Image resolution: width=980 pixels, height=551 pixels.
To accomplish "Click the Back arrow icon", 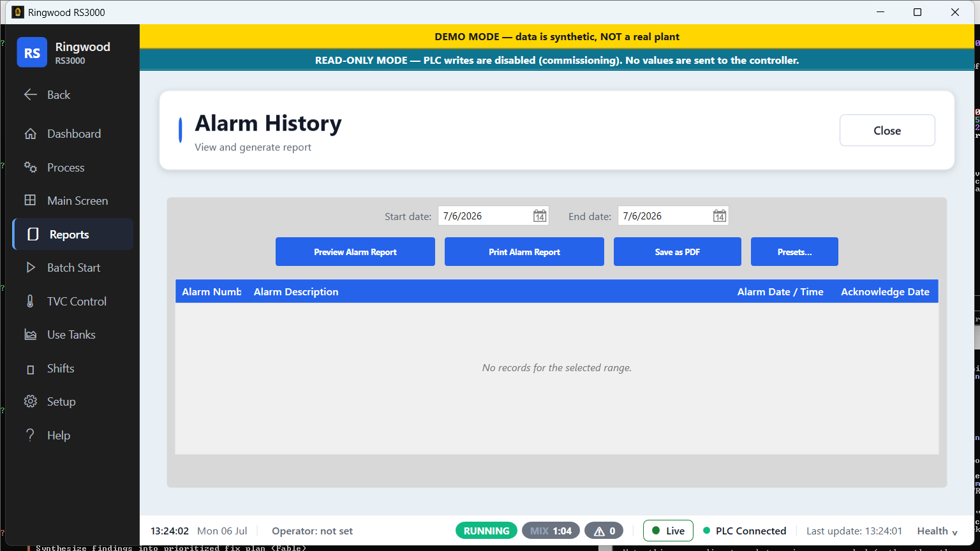I will (x=30, y=95).
